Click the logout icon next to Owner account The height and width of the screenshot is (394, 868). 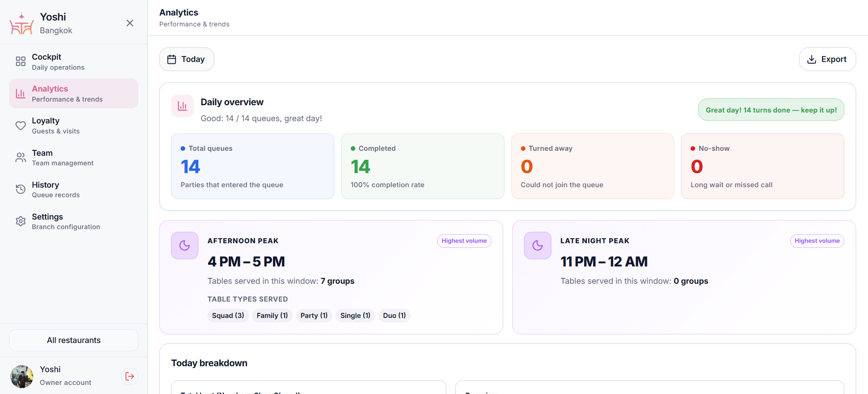click(130, 376)
